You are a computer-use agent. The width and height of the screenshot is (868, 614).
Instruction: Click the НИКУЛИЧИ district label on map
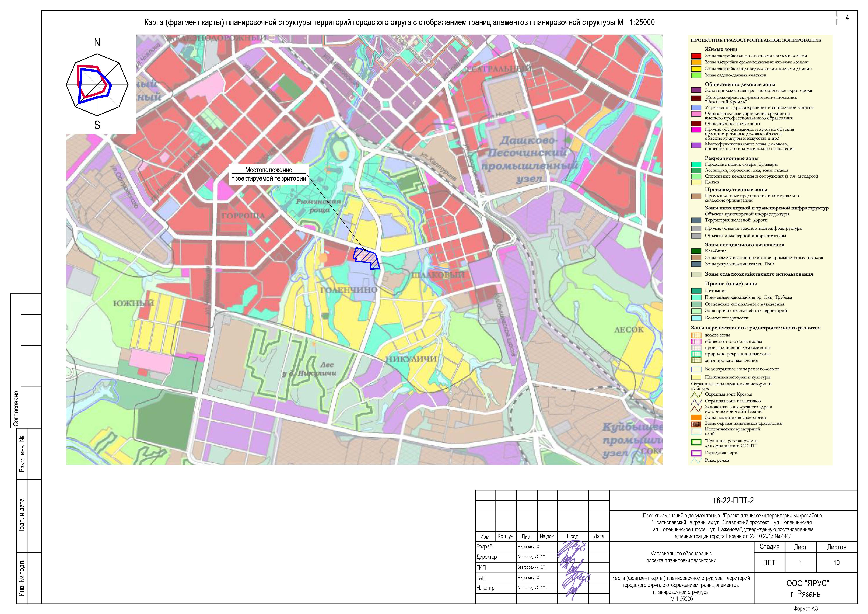point(411,359)
